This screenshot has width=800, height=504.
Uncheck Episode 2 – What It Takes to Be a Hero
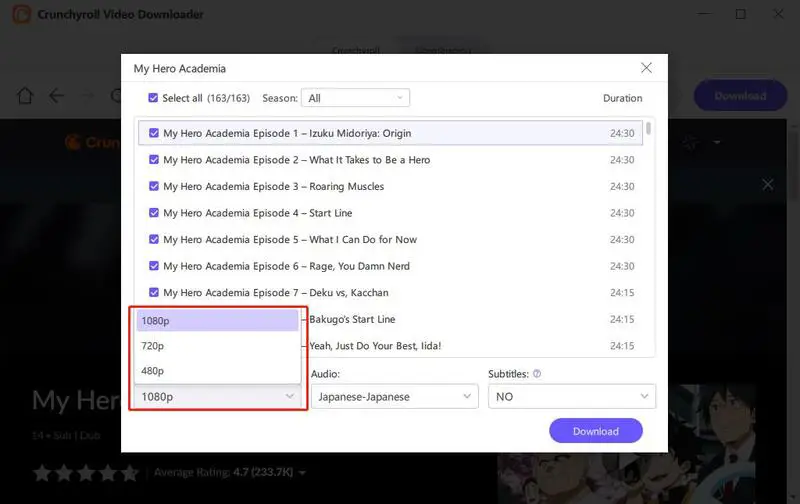[154, 160]
